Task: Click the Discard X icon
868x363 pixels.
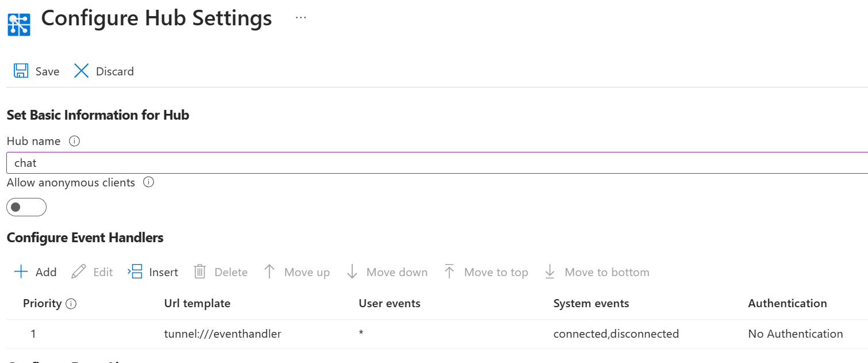Action: coord(82,71)
